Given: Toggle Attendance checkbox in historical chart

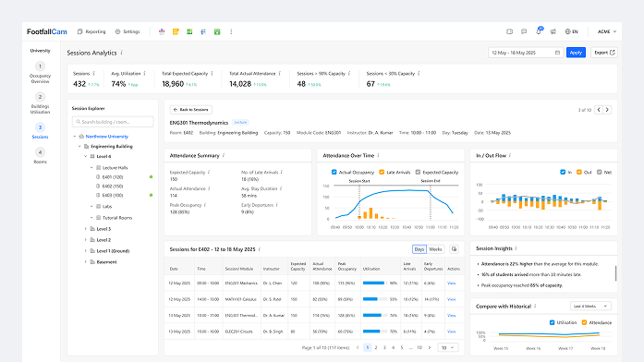Looking at the screenshot, I should pyautogui.click(x=584, y=322).
